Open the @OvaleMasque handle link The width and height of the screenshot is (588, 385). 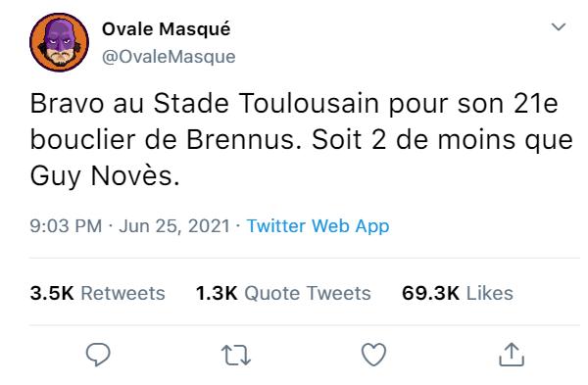pos(169,57)
